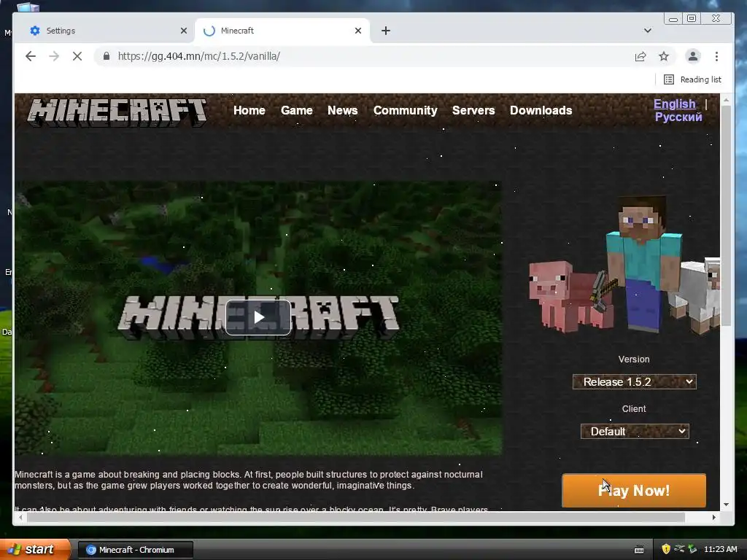Image resolution: width=747 pixels, height=560 pixels.
Task: Open the profile avatar menu
Action: click(693, 56)
